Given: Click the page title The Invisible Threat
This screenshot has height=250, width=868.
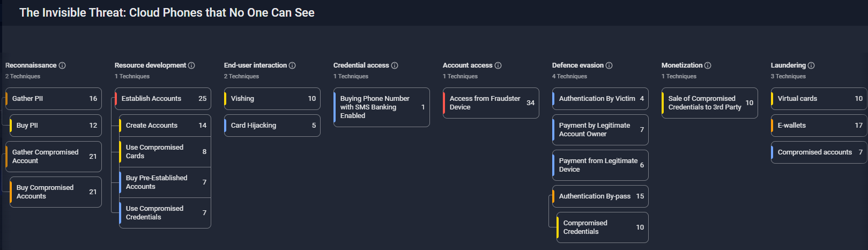Looking at the screenshot, I should click(167, 12).
